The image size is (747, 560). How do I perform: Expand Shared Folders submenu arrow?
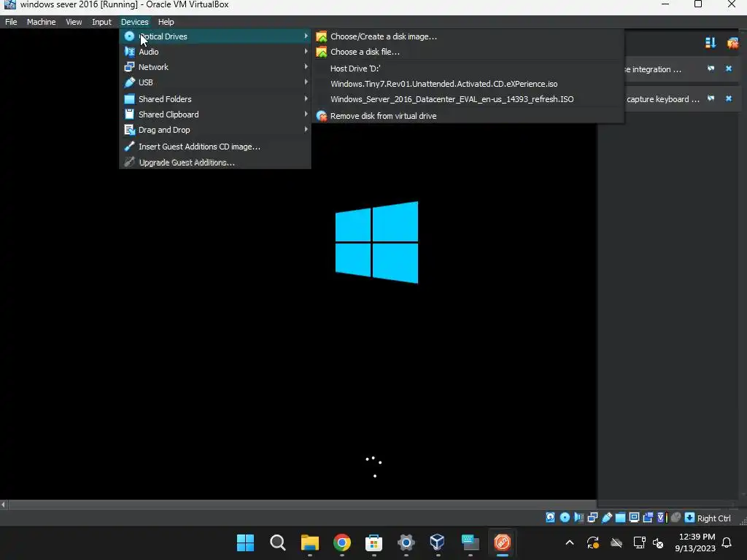(306, 98)
